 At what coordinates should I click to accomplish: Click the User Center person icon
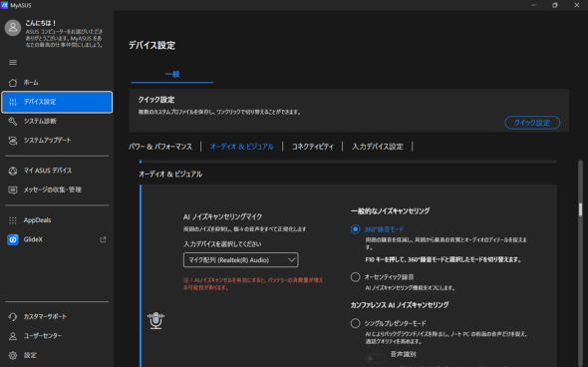[x=13, y=336]
